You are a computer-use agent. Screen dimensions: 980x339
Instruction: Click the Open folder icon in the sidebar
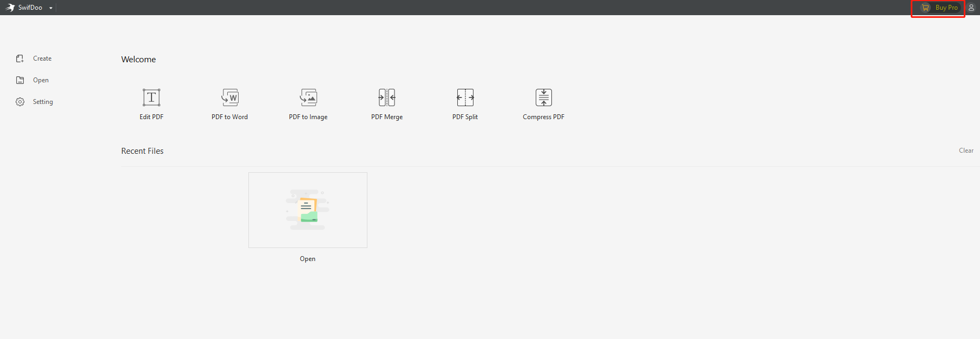20,80
